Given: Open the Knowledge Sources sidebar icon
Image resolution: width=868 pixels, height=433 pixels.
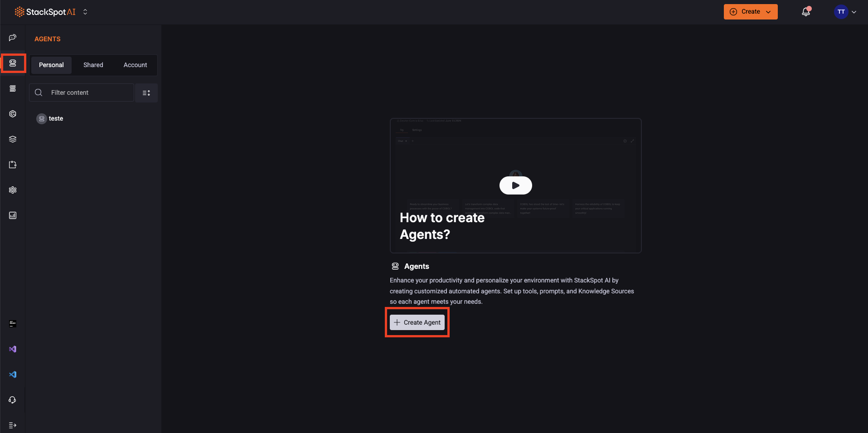Looking at the screenshot, I should [x=12, y=88].
